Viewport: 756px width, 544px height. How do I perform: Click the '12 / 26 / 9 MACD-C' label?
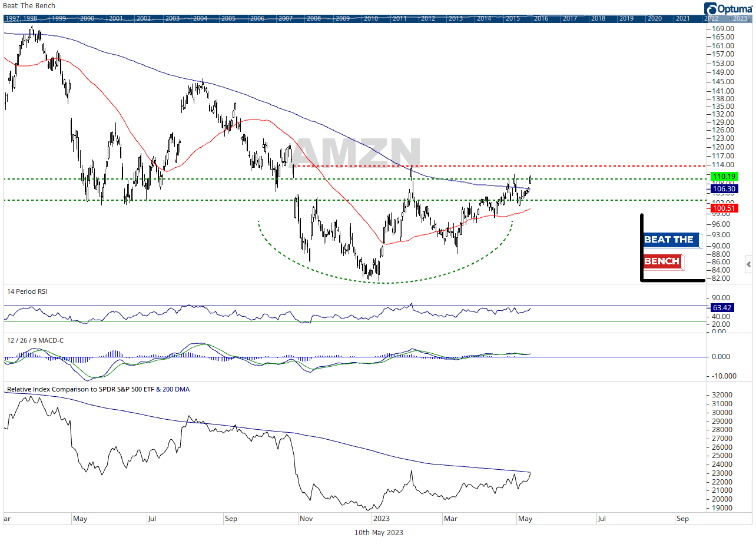click(x=37, y=340)
